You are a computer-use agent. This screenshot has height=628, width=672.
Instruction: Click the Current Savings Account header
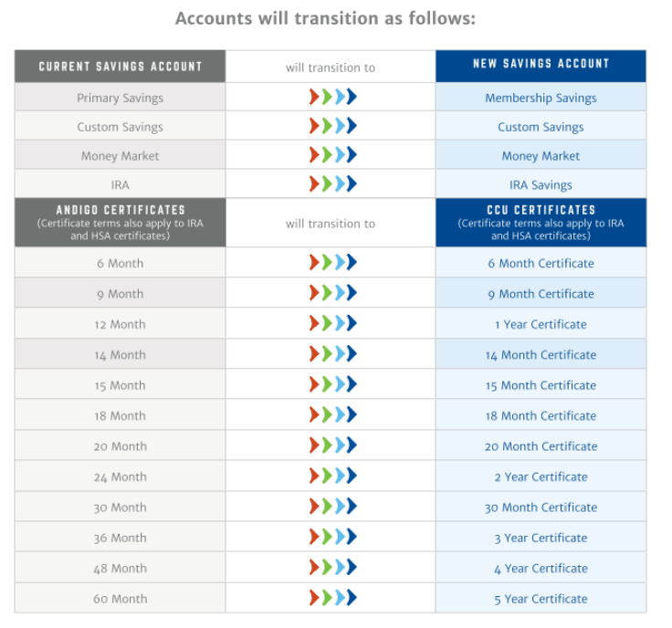120,66
